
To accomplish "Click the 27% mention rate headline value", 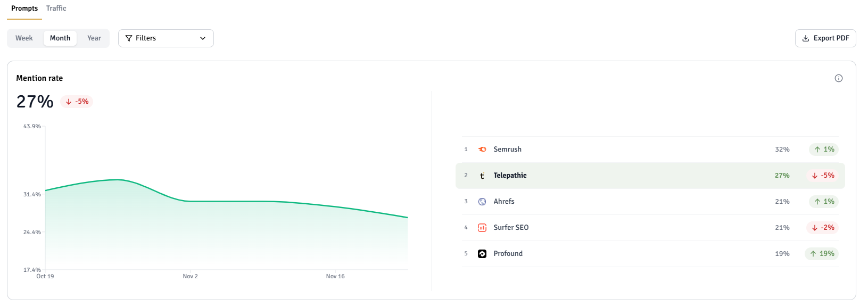I will [x=35, y=102].
